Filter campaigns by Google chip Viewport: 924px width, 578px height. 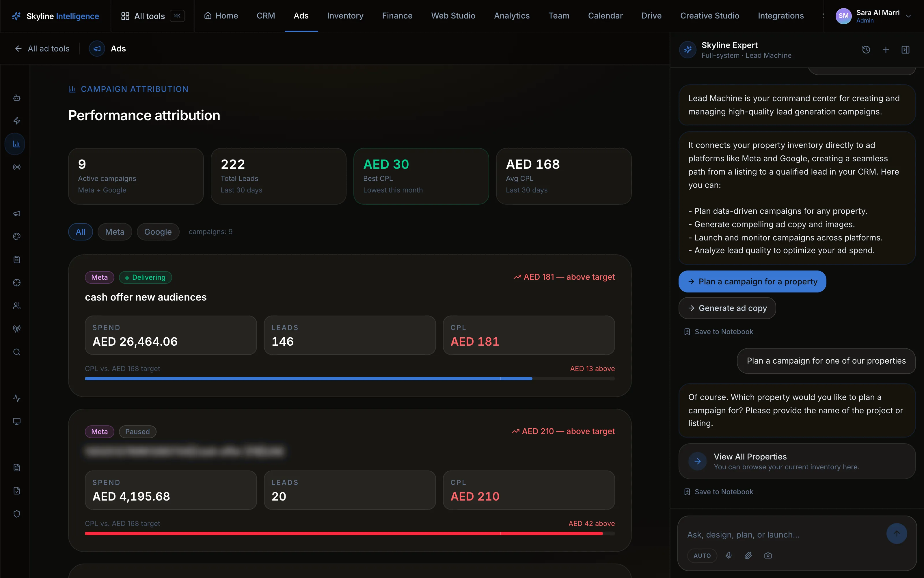coord(158,232)
